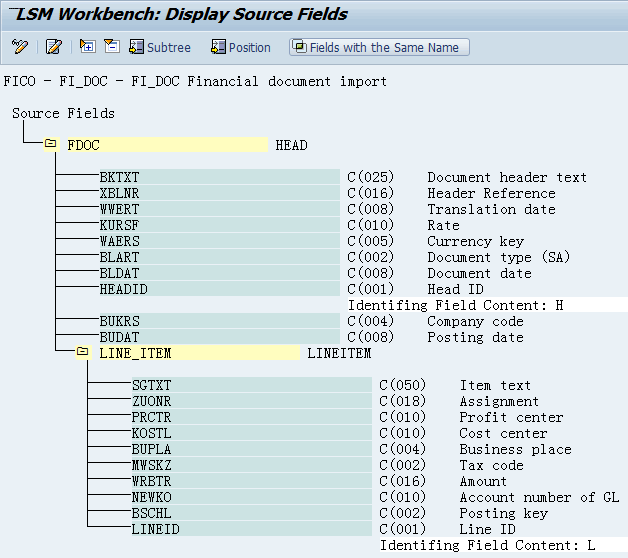Click the collapse subtree minus icon

coord(112,46)
